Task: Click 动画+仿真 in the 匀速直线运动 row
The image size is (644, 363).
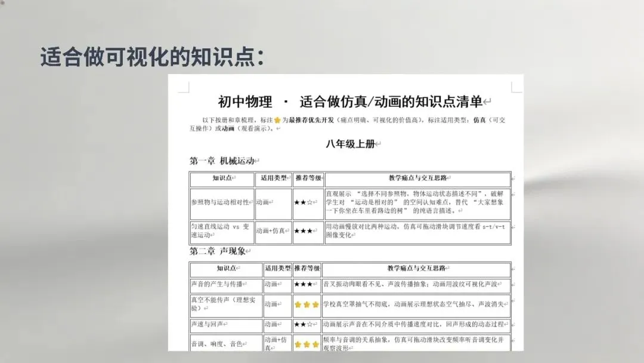Action: tap(270, 230)
